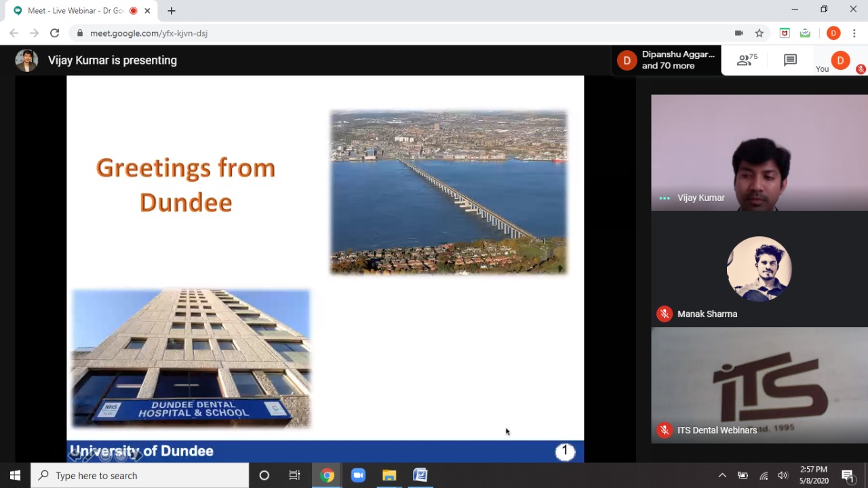The width and height of the screenshot is (868, 488).
Task: Reload the Google Meet page
Action: pyautogui.click(x=54, y=33)
